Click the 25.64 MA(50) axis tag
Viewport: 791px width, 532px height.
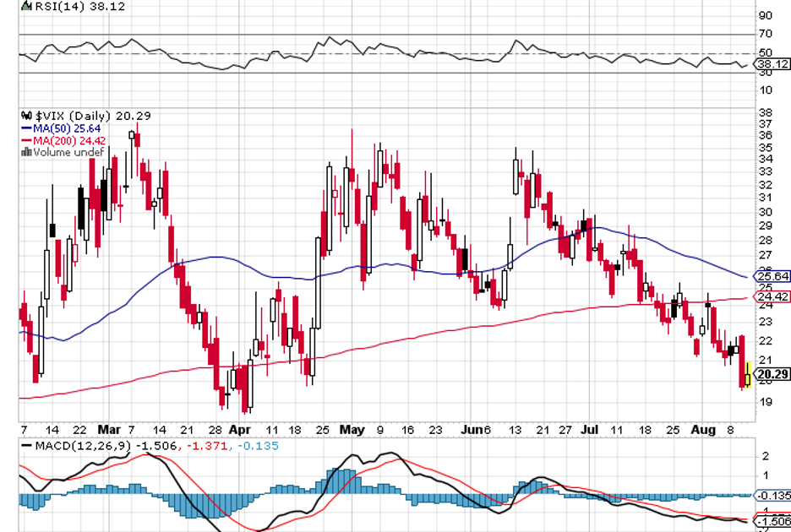coord(773,276)
